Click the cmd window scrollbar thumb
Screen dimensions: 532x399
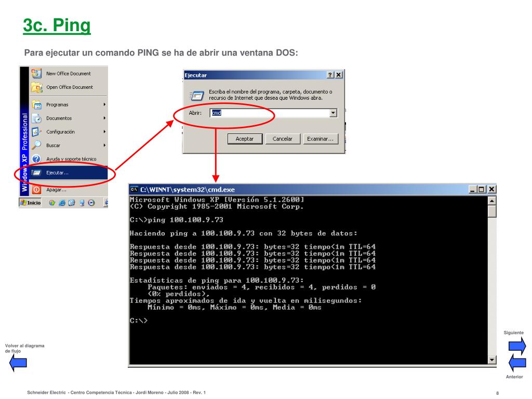coord(491,211)
